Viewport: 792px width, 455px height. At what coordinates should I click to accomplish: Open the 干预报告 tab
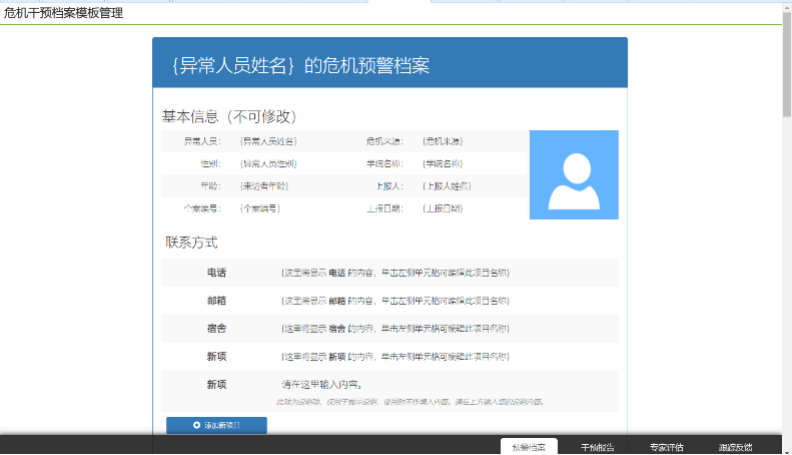pyautogui.click(x=597, y=447)
